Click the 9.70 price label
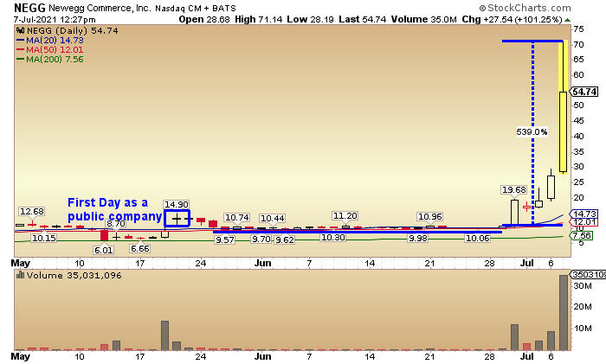 coord(261,239)
